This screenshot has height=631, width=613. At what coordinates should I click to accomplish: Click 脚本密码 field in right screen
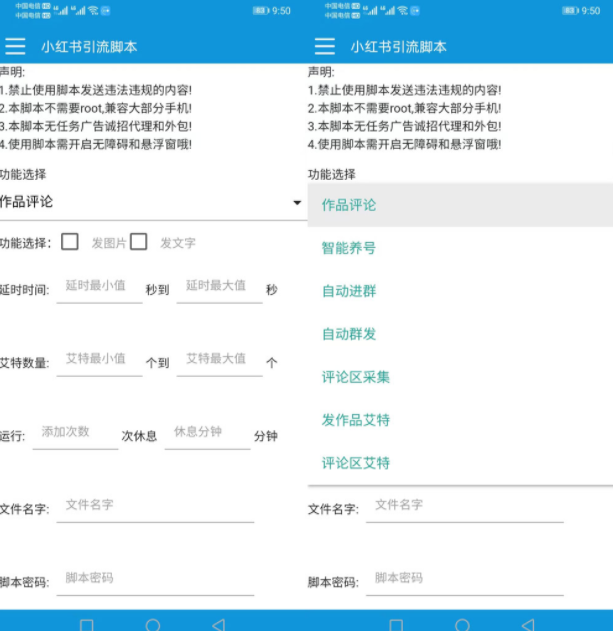[x=465, y=579]
